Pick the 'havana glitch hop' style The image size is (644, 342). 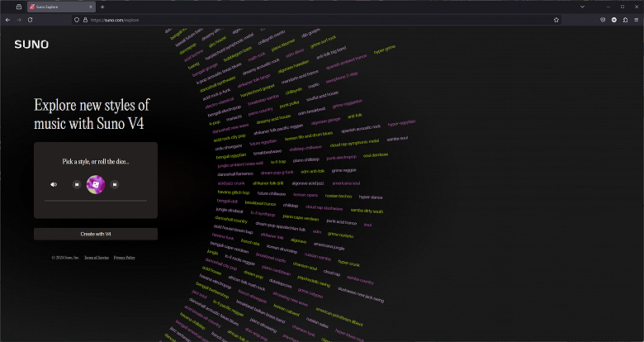coord(234,192)
